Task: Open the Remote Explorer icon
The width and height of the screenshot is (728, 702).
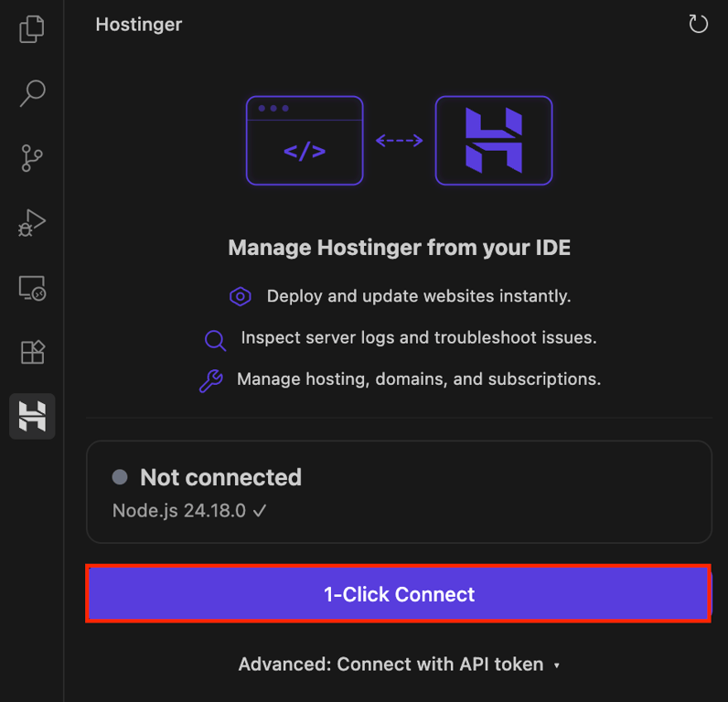Action: tap(32, 288)
